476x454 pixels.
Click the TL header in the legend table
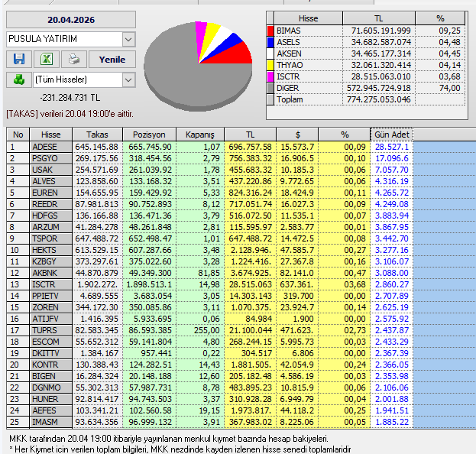pyautogui.click(x=378, y=18)
